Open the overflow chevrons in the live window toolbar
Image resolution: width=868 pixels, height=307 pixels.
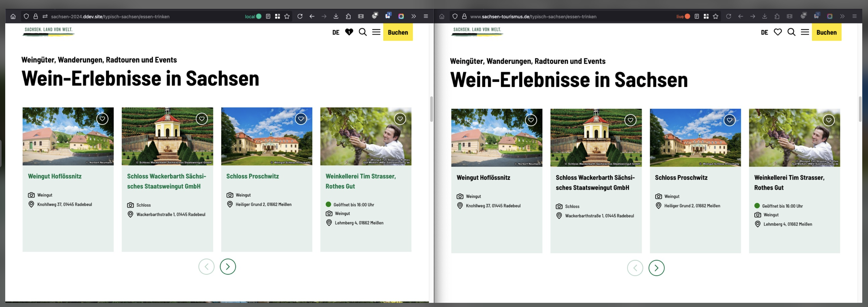coord(842,16)
